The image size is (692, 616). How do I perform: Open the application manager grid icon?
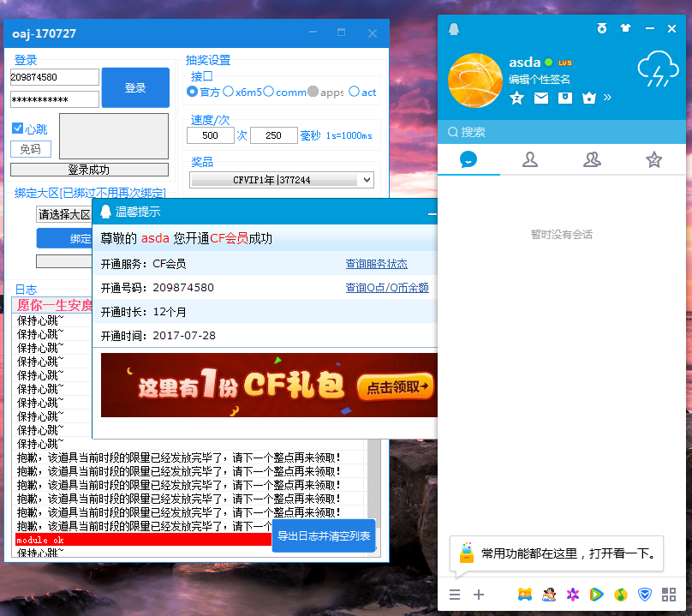pos(669,595)
